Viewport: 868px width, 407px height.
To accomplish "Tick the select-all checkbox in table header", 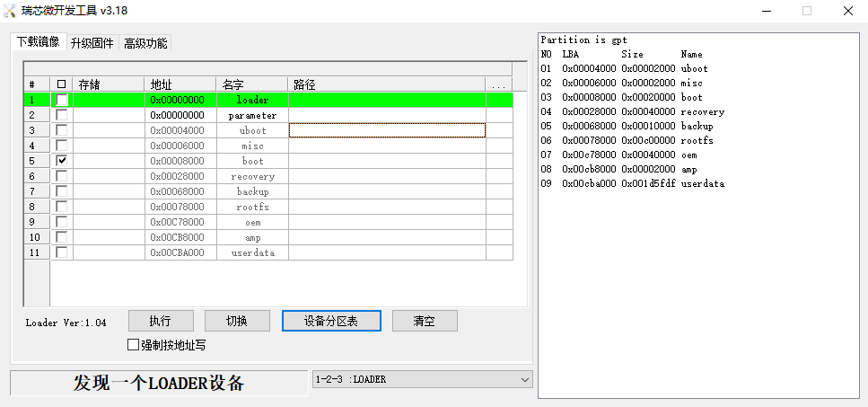I will click(x=61, y=84).
